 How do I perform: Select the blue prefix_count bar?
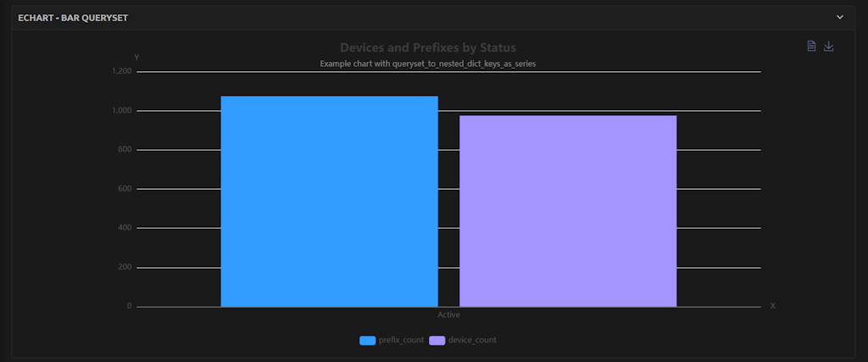pos(329,202)
